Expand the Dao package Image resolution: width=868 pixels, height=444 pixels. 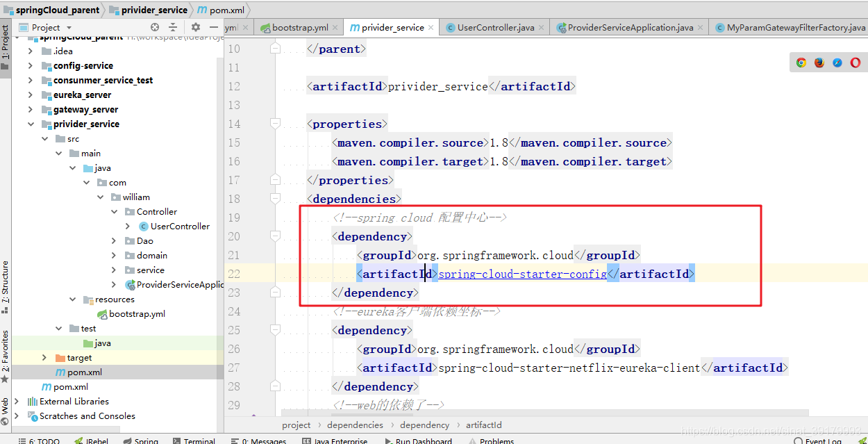[x=114, y=240]
